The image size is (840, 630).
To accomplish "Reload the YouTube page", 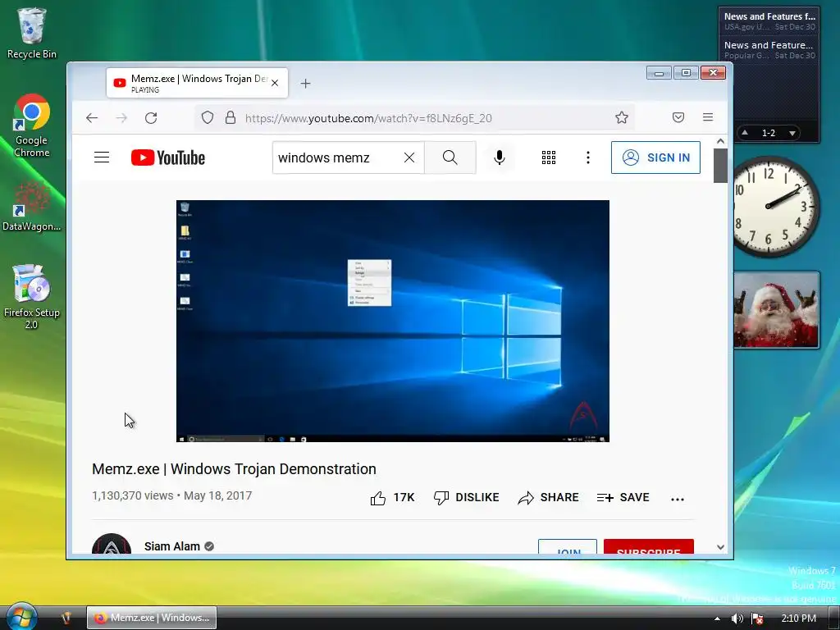I will pyautogui.click(x=151, y=118).
